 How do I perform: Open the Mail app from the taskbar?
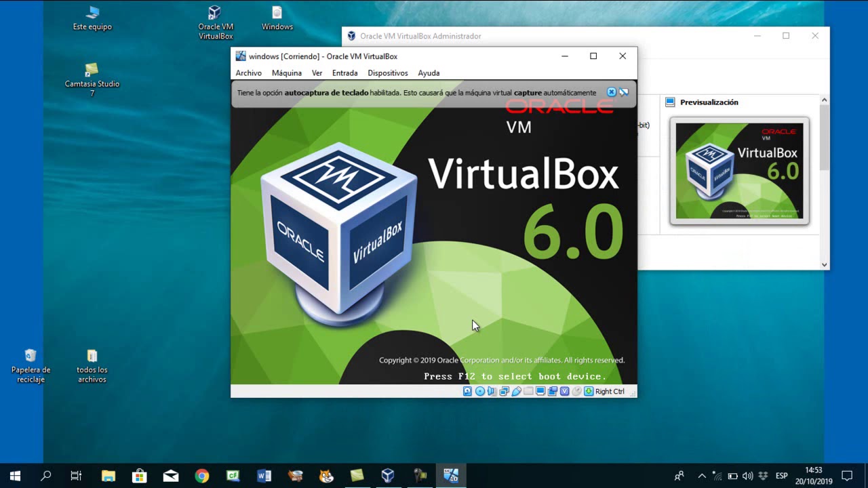click(x=170, y=476)
